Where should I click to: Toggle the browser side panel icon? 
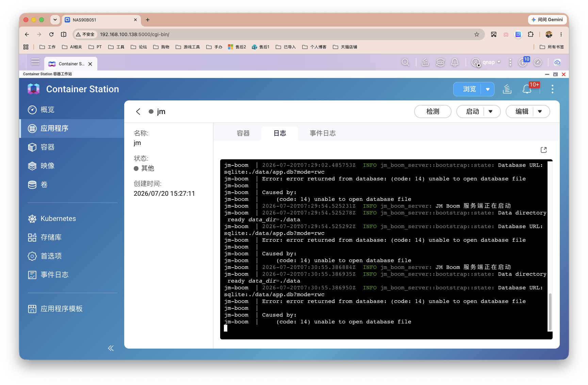[64, 34]
